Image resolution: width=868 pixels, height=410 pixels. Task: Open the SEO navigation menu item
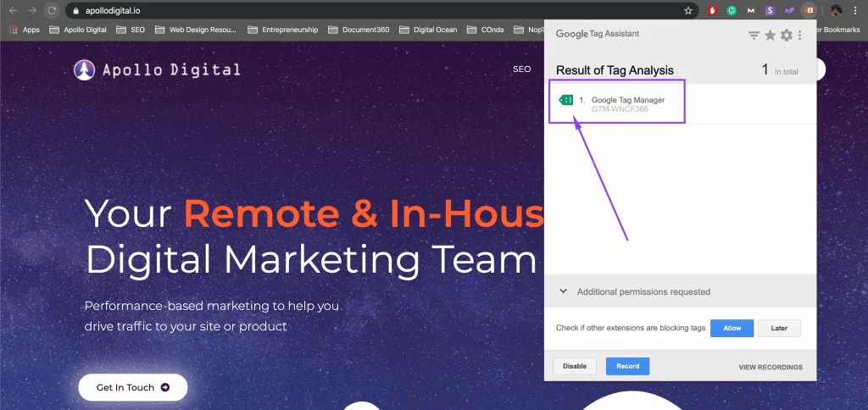522,69
